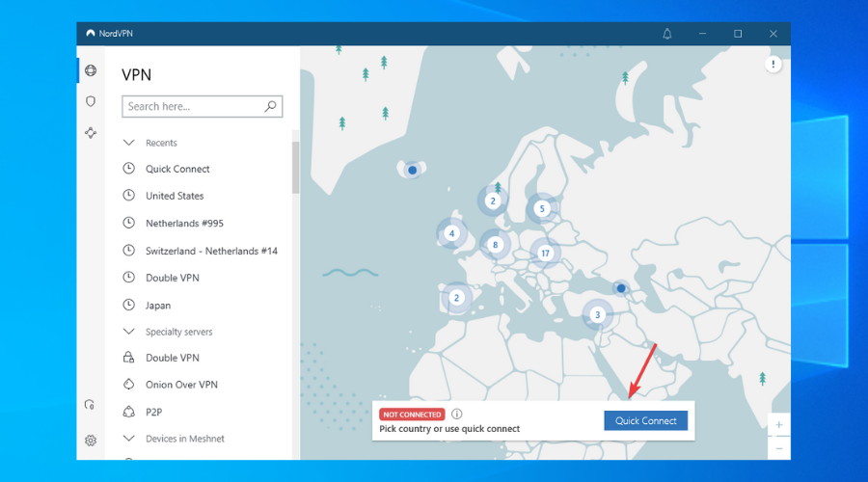The width and height of the screenshot is (868, 482).
Task: Select the map cluster marked 8
Action: point(495,245)
